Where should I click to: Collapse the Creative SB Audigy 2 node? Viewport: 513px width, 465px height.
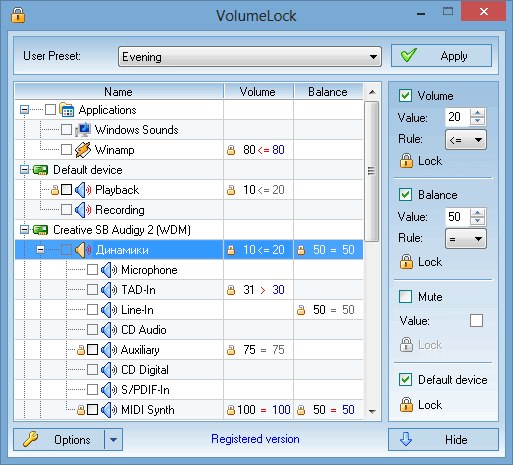[24, 230]
